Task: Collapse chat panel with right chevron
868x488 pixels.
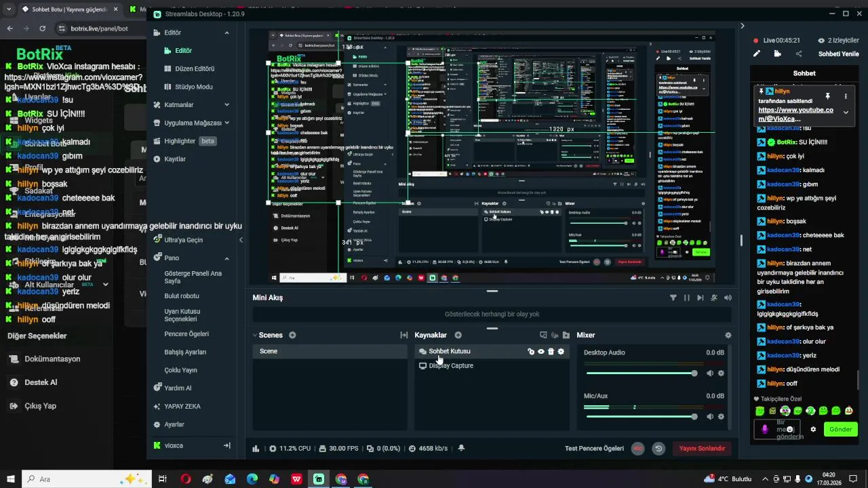Action: (x=742, y=26)
